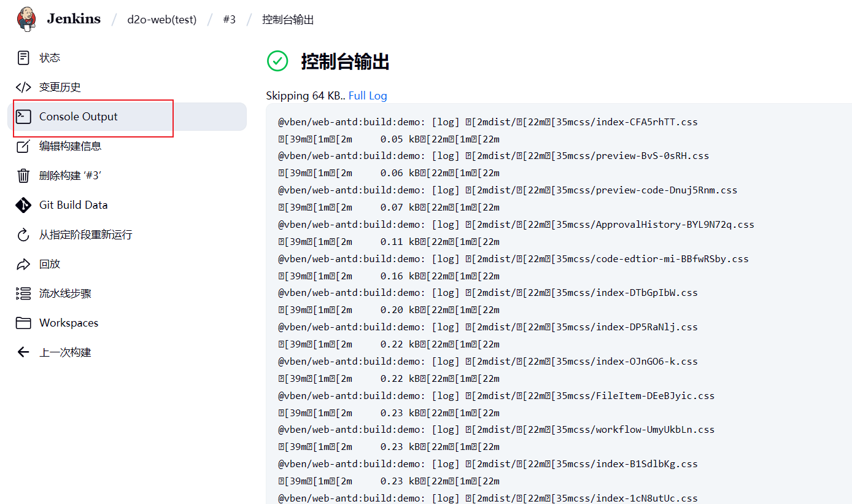The height and width of the screenshot is (504, 852).
Task: Click the 0.16 kB size line
Action: [389, 276]
